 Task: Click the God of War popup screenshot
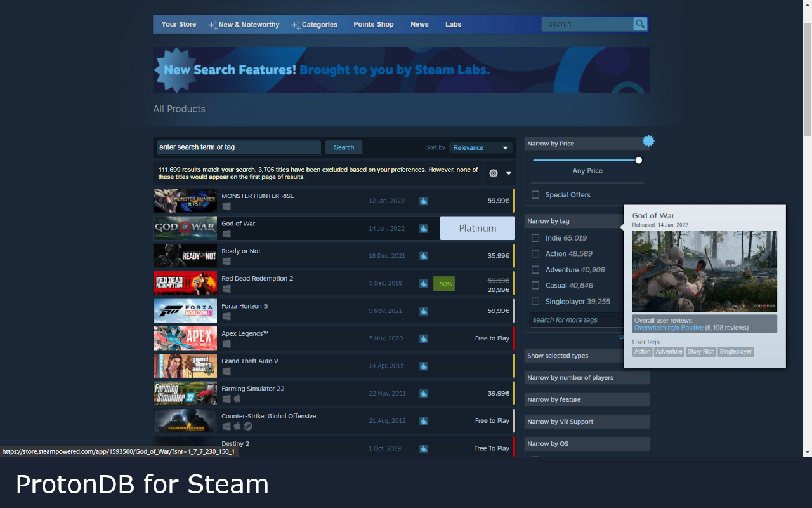[x=704, y=271]
